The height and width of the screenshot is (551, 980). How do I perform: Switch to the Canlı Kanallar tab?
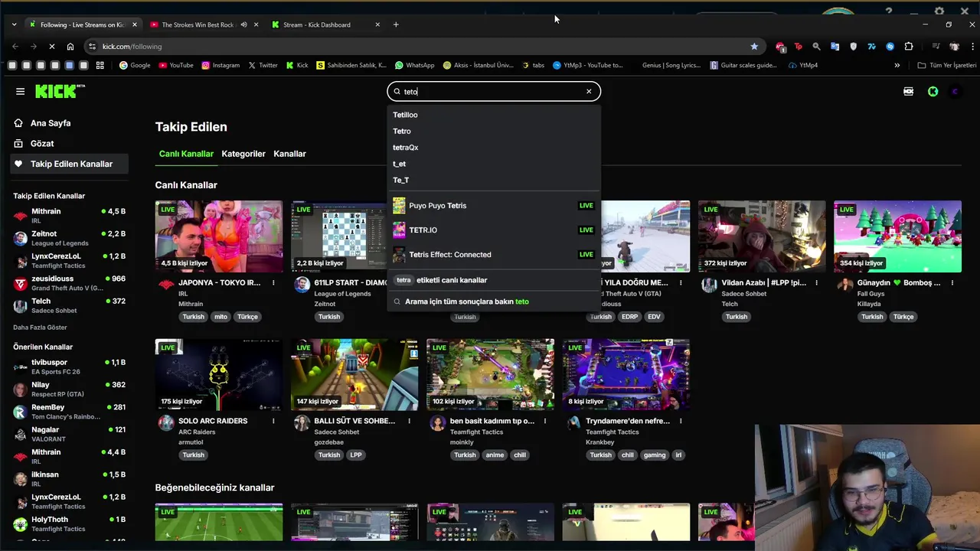[x=186, y=154]
